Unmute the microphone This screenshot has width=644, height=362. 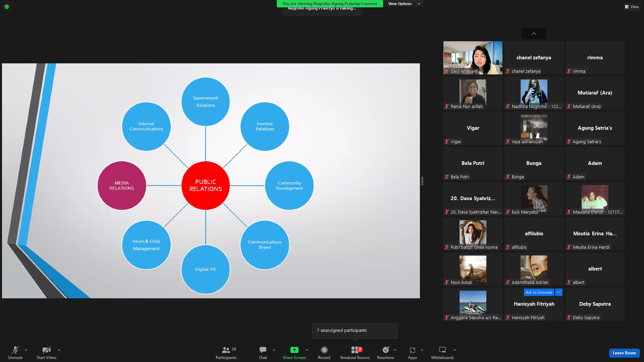[15, 353]
